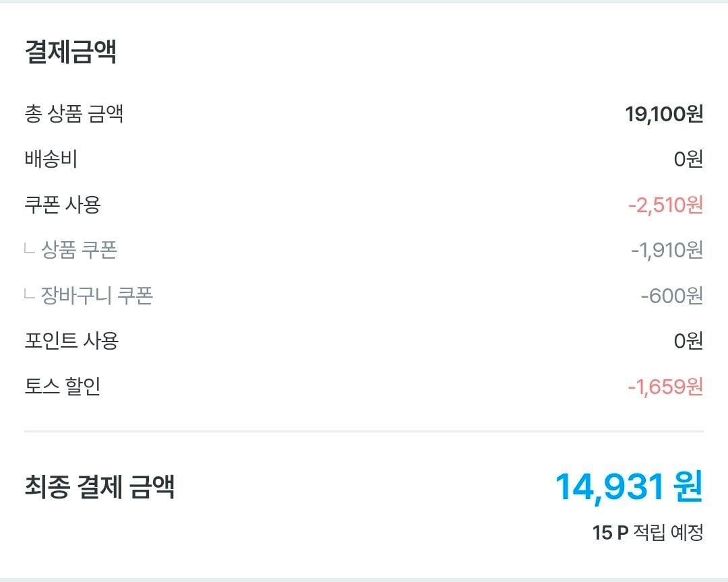728x582 pixels.
Task: Open the 쿠폰 사용 row label
Action: [x=63, y=205]
